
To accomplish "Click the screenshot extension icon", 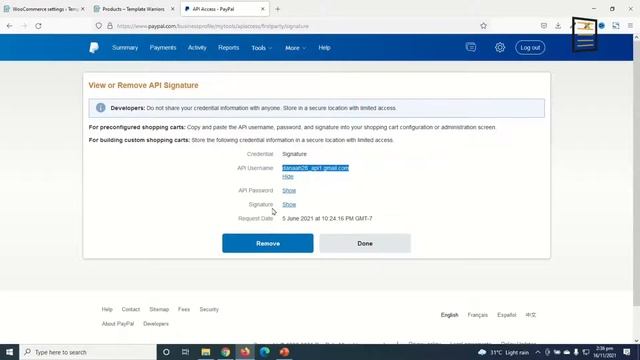I will [x=616, y=26].
